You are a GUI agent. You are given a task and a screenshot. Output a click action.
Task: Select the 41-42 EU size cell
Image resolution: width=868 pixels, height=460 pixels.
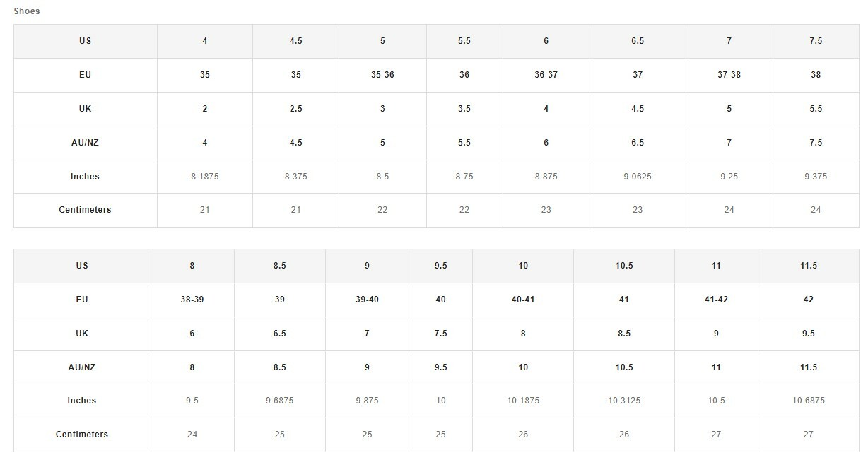(716, 300)
